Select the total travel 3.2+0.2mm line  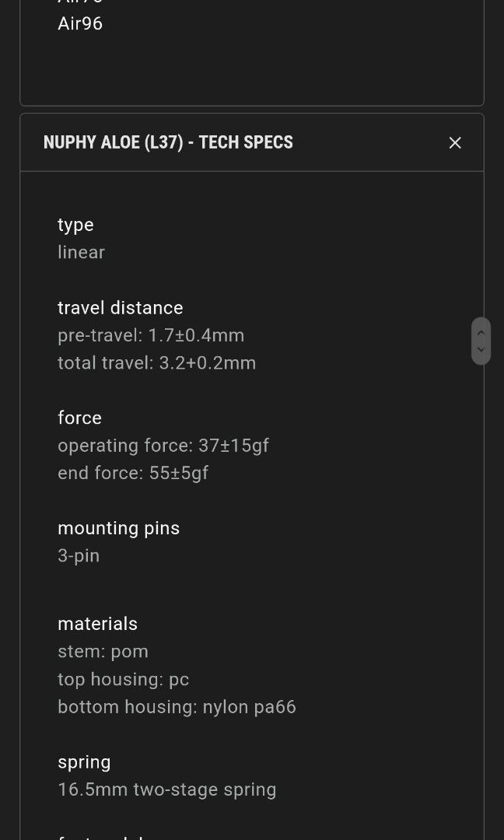pyautogui.click(x=156, y=362)
